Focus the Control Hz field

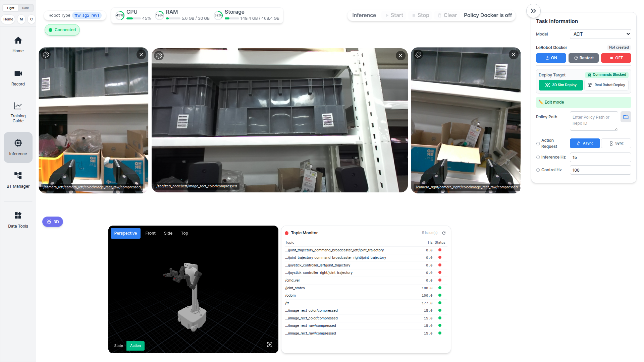click(x=600, y=170)
